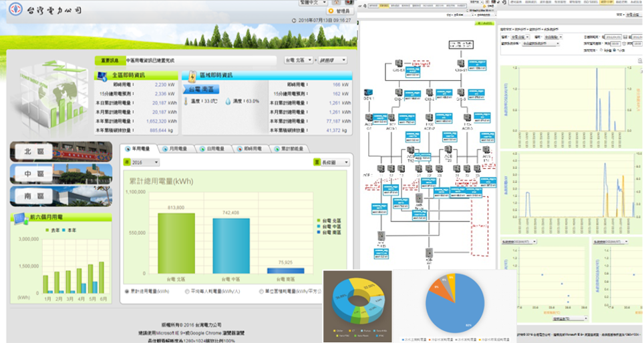The height and width of the screenshot is (343, 644).
Task: Click the monitor icon for 全區即時資訊
Action: pos(102,75)
